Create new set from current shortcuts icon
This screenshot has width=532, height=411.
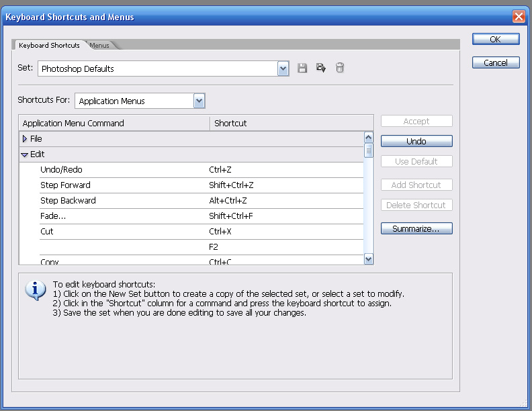coord(321,68)
